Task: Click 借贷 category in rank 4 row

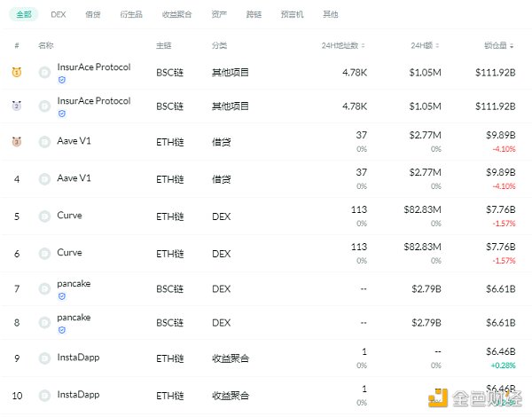Action: pyautogui.click(x=221, y=179)
